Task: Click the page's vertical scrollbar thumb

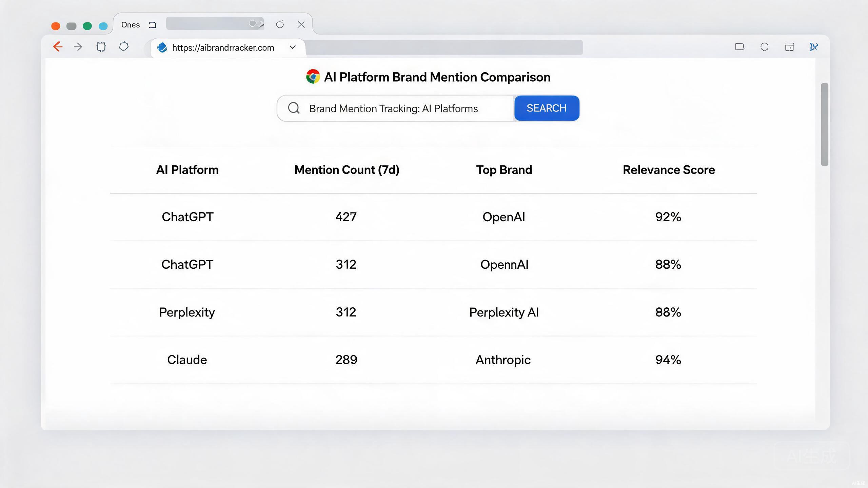Action: coord(825,124)
